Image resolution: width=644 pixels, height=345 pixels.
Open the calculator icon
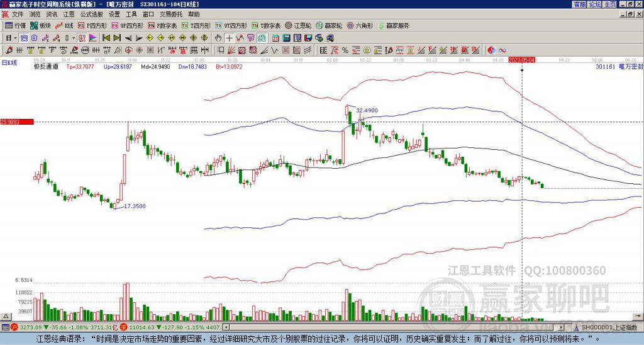[x=286, y=38]
